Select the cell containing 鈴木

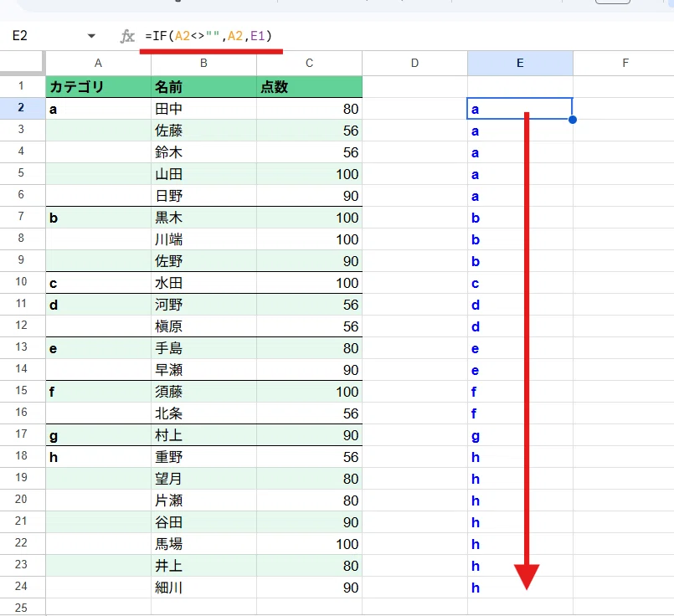[203, 152]
